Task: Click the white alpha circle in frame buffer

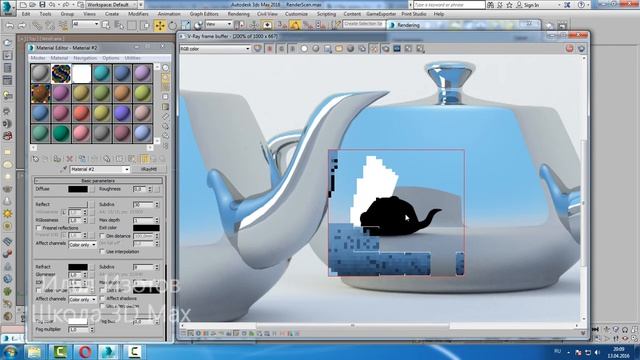Action: pyautogui.click(x=304, y=49)
